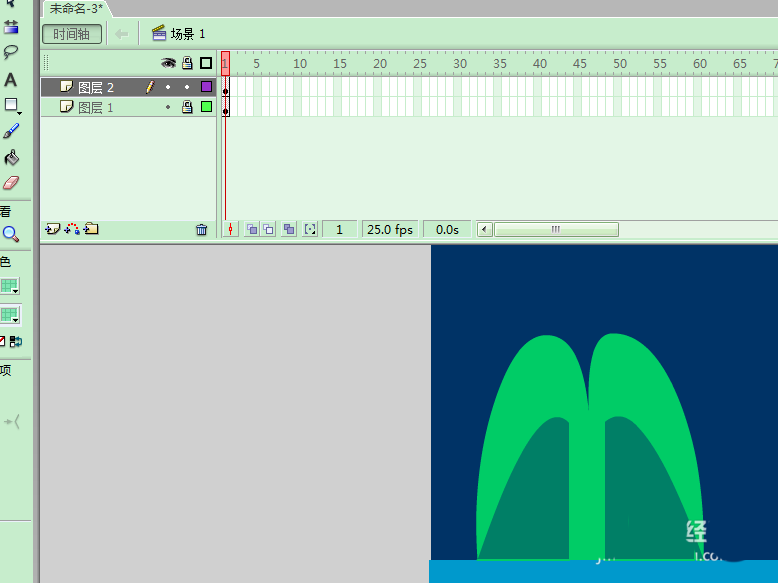The width and height of the screenshot is (778, 583).
Task: Select the Zoom magnifier tool
Action: click(x=10, y=234)
